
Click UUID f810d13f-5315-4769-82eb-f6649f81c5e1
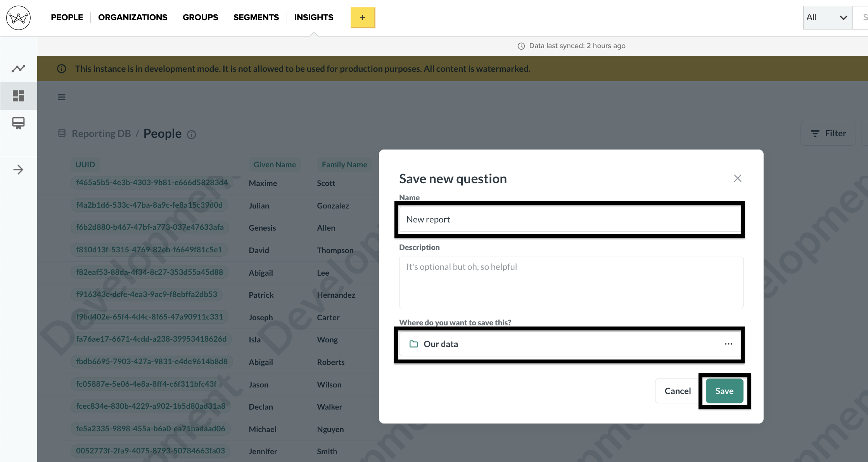149,250
